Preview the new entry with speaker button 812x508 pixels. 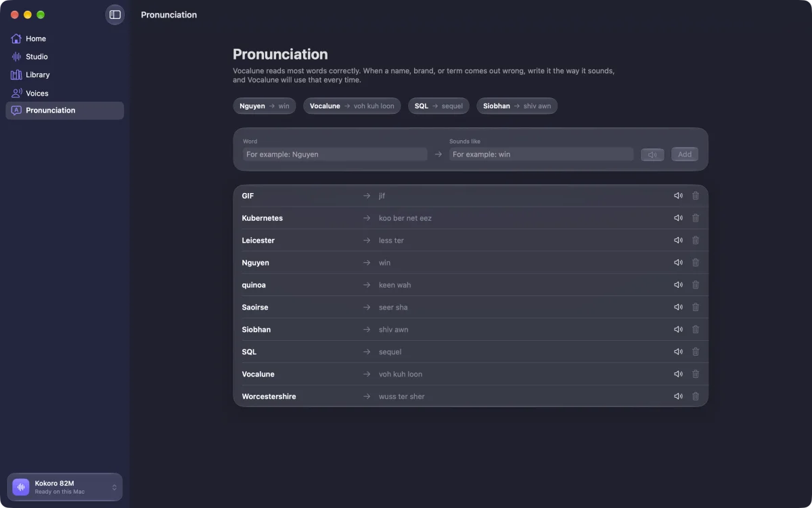[652, 154]
